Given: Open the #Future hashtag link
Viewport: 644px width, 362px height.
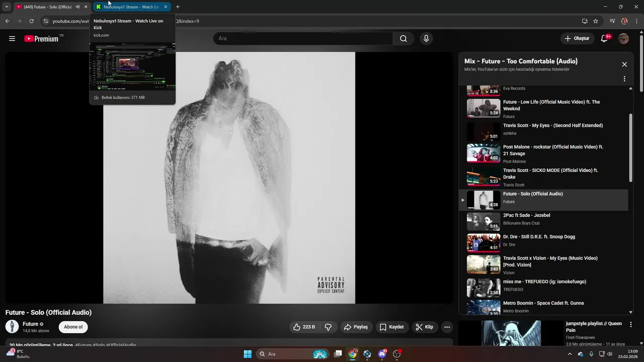Looking at the screenshot, I should 84,345.
